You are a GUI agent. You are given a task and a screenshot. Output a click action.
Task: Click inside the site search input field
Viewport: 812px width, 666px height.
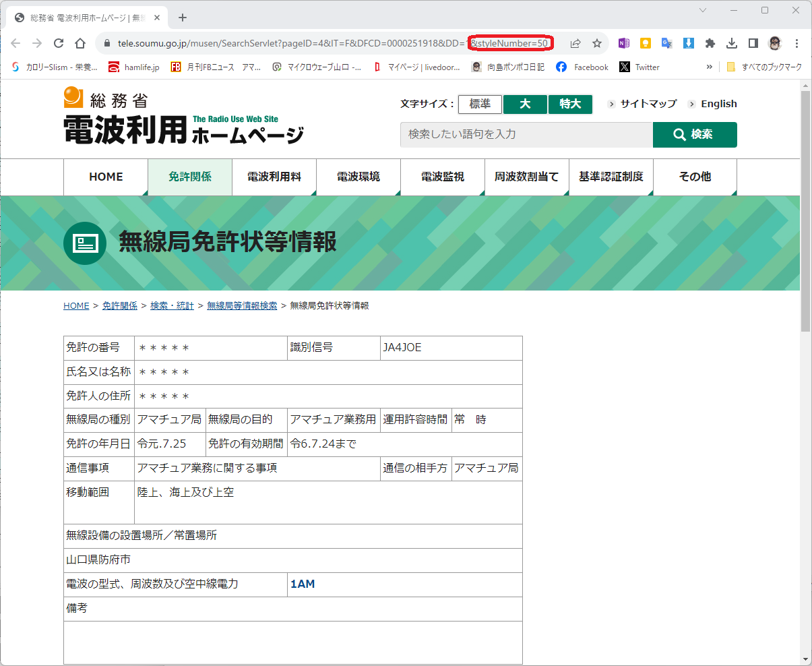tap(526, 134)
